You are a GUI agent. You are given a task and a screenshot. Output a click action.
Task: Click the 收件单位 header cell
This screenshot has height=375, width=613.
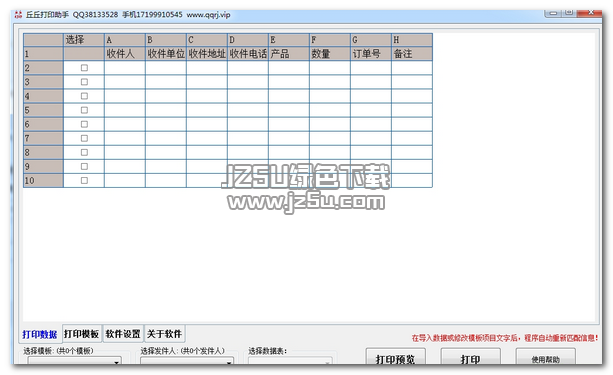(166, 54)
